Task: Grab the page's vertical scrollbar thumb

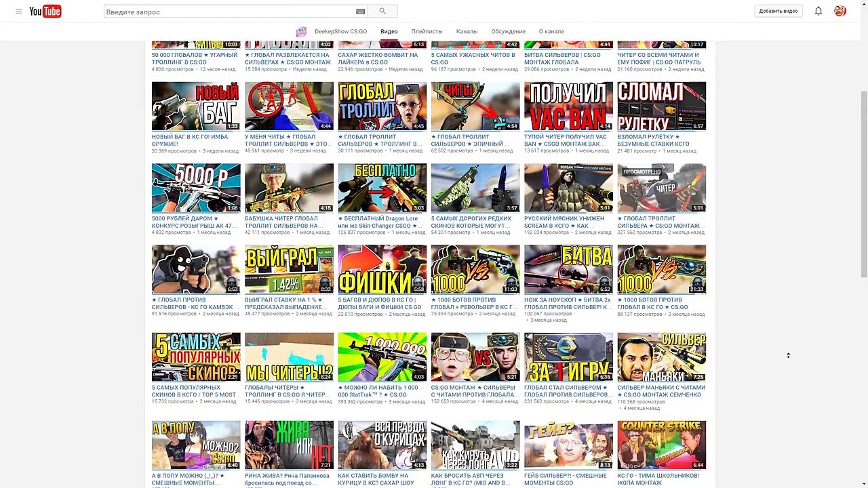Action: pos(863,183)
